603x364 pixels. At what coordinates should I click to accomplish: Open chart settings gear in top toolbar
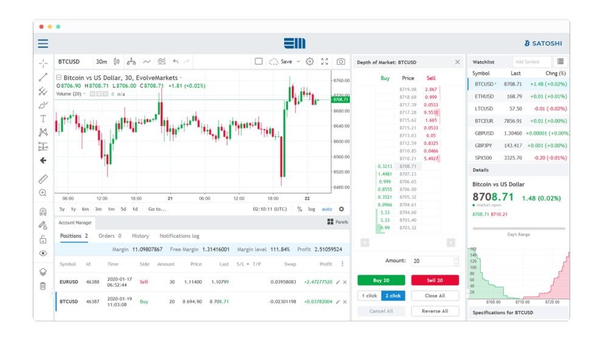tap(310, 61)
